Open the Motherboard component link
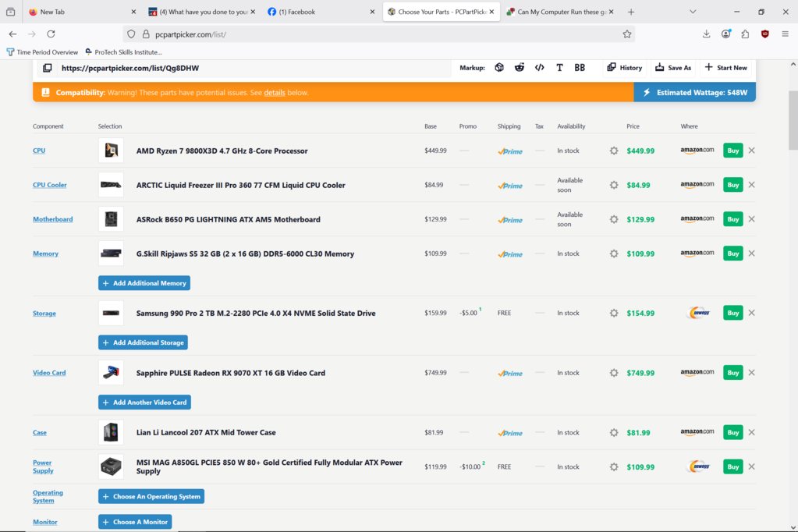The image size is (798, 532). [x=52, y=219]
